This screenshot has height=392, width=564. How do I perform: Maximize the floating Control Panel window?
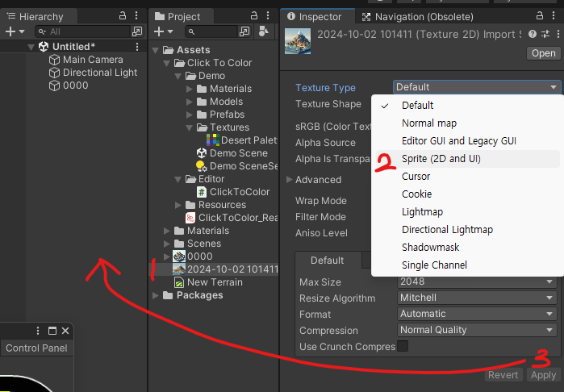click(x=52, y=331)
